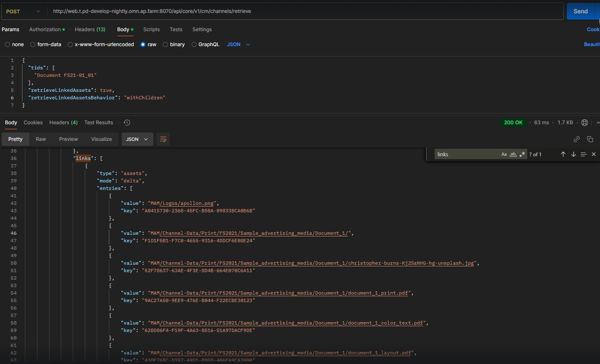Close the response search bar
The image size is (600, 364).
pos(594,154)
